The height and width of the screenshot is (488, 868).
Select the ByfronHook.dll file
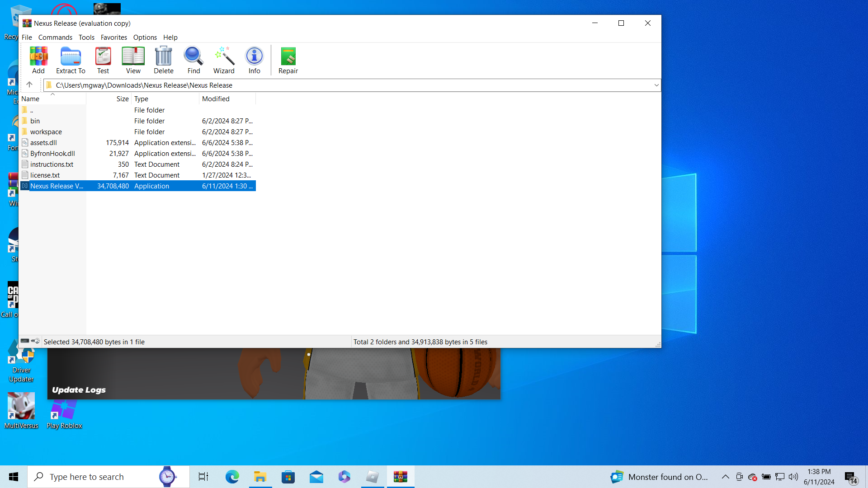pos(52,154)
